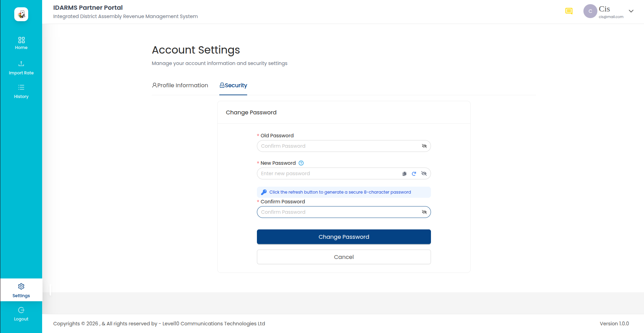The width and height of the screenshot is (644, 333).
Task: Expand the user account dropdown chevron
Action: tap(631, 11)
